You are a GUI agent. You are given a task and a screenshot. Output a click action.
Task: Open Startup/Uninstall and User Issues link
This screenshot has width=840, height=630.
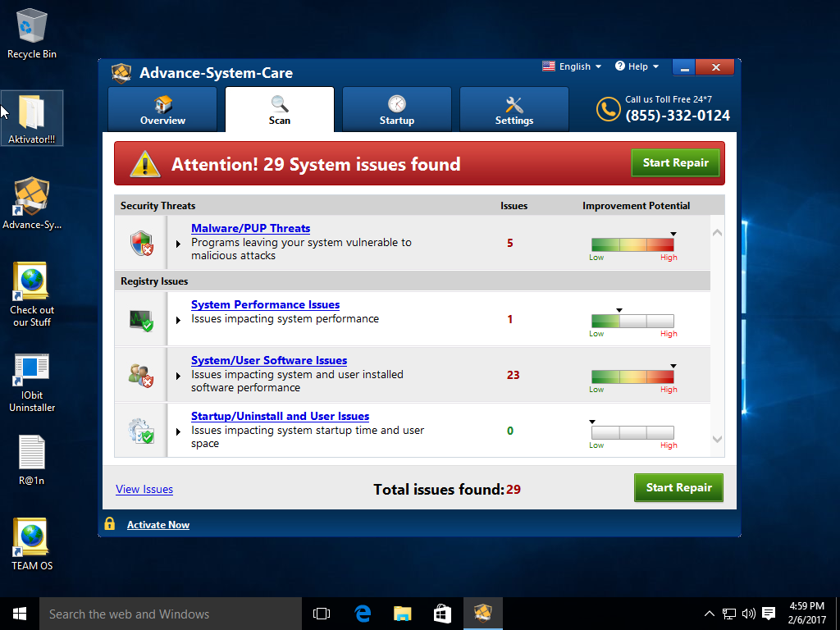(281, 416)
